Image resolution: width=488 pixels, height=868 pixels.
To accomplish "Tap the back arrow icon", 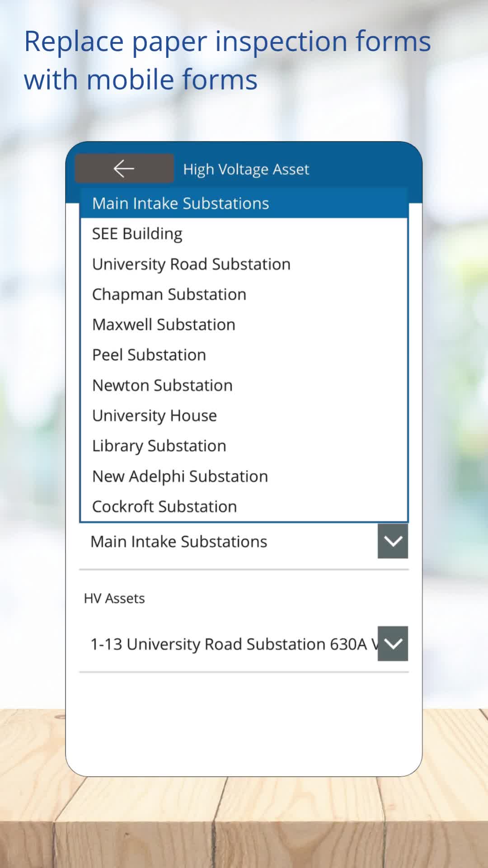I will pyautogui.click(x=124, y=169).
